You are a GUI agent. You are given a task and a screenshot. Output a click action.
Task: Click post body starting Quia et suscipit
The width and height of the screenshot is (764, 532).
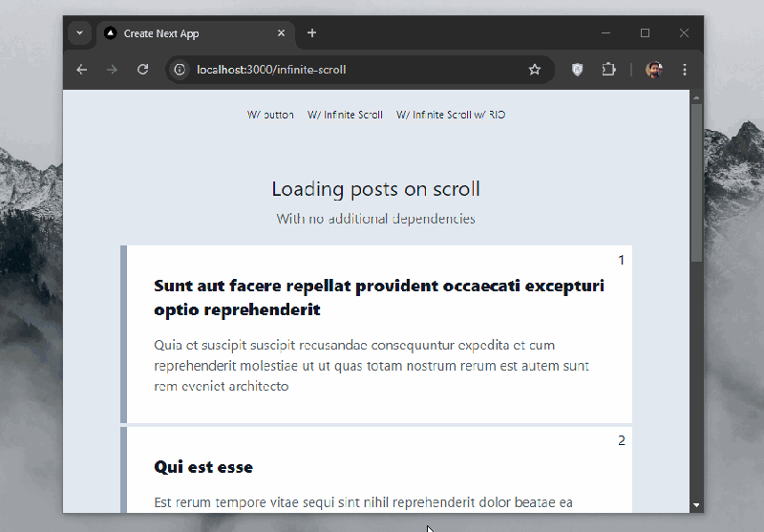pyautogui.click(x=371, y=366)
